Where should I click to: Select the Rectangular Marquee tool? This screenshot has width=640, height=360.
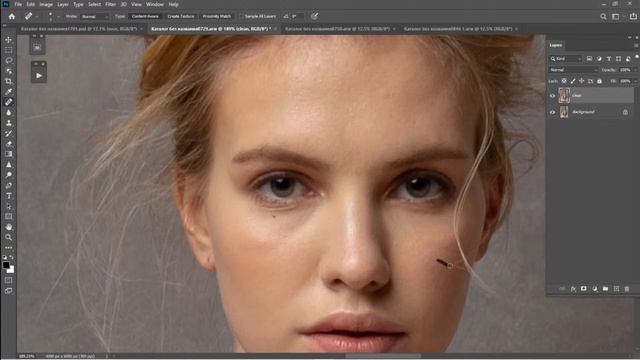click(x=9, y=50)
